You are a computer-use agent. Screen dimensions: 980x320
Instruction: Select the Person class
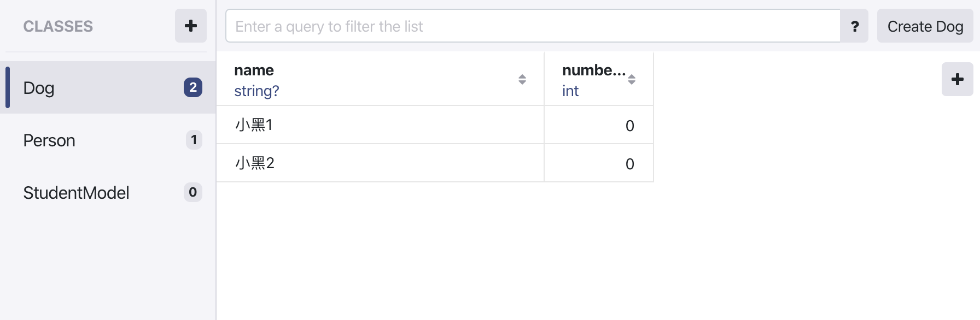point(108,140)
